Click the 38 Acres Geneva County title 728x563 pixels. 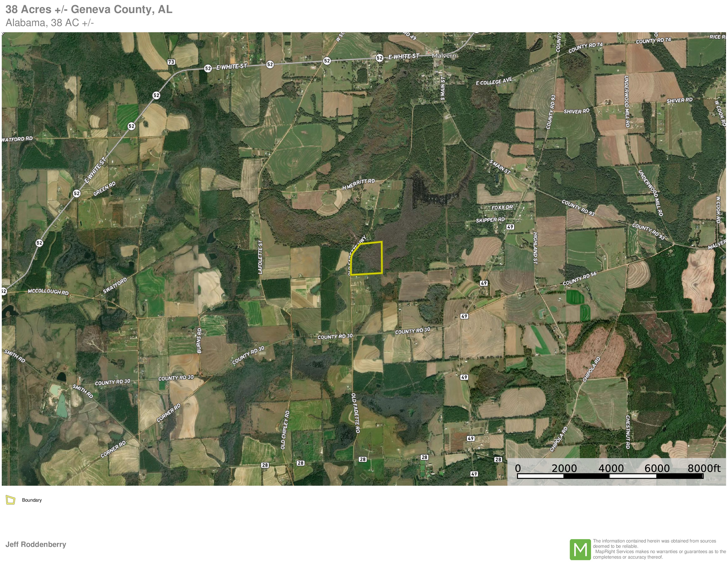pos(89,9)
